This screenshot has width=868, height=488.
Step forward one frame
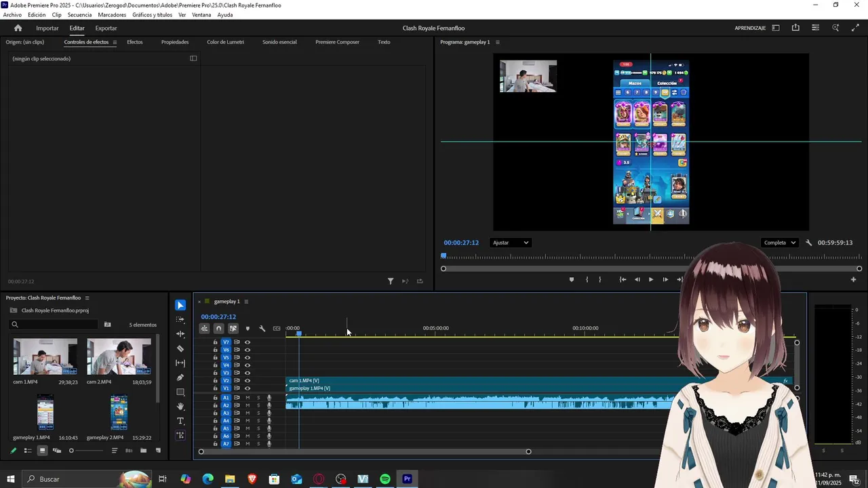pos(665,279)
